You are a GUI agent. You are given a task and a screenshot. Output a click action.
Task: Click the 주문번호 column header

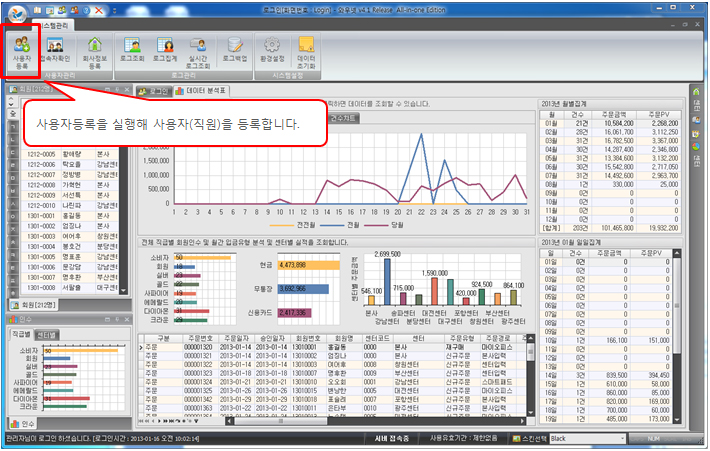coord(198,339)
